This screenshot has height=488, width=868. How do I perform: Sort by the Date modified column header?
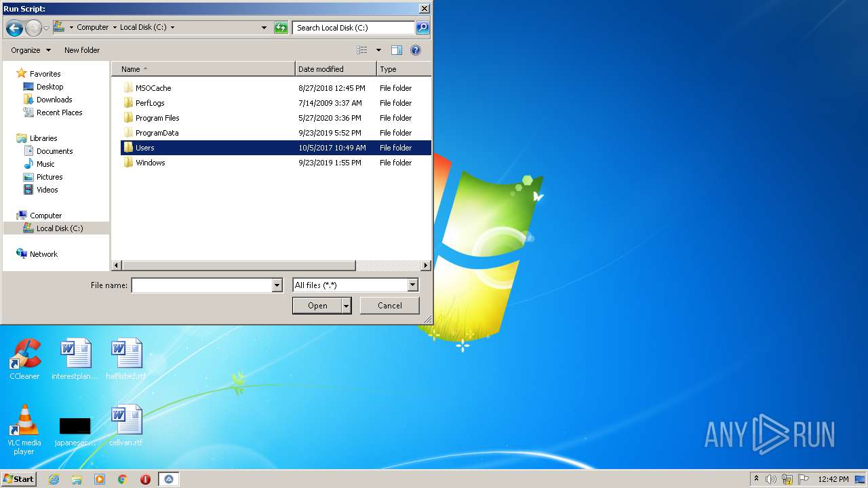pos(336,69)
